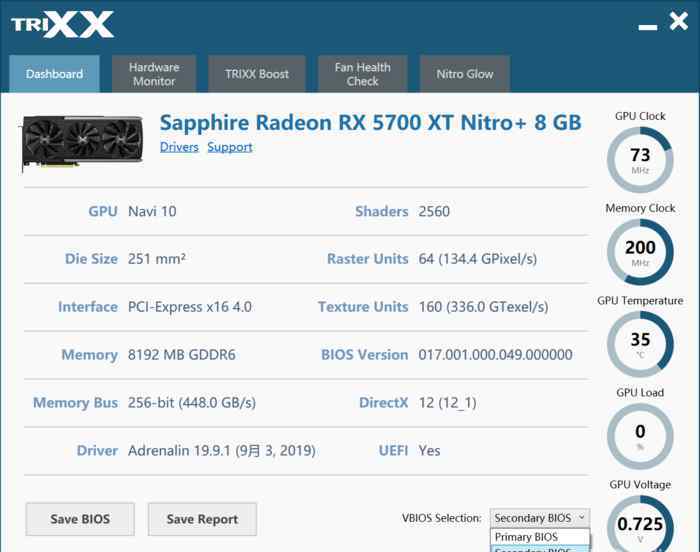Click Memory Bus value 256-bit (448.0 GB/s)

[x=192, y=402]
